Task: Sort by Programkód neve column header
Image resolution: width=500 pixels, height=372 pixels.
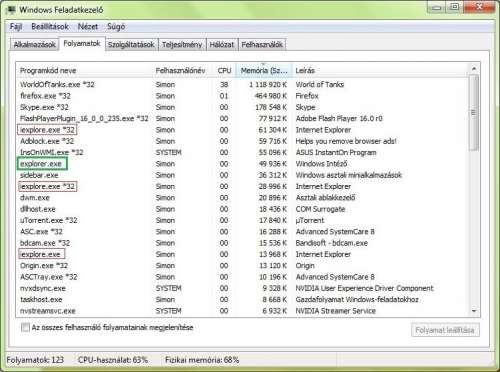Action: (x=84, y=70)
